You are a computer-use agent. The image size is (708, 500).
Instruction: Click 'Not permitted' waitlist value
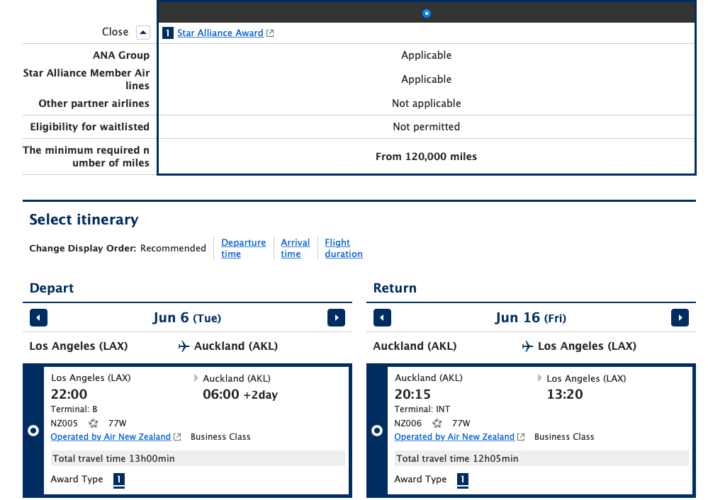point(426,127)
